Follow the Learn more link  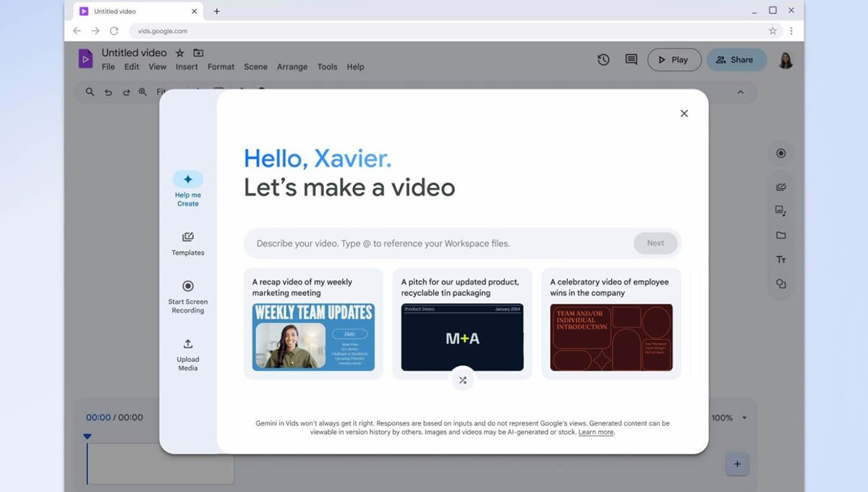596,432
